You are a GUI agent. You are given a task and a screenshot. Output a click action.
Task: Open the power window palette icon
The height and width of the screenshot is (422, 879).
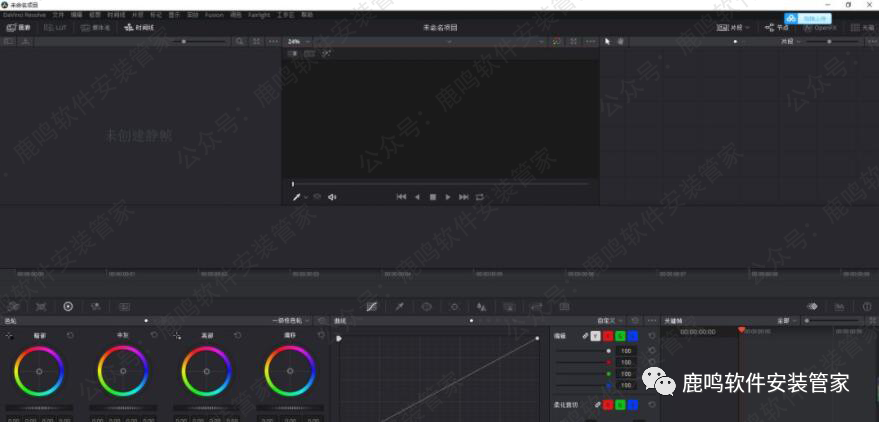[x=426, y=307]
